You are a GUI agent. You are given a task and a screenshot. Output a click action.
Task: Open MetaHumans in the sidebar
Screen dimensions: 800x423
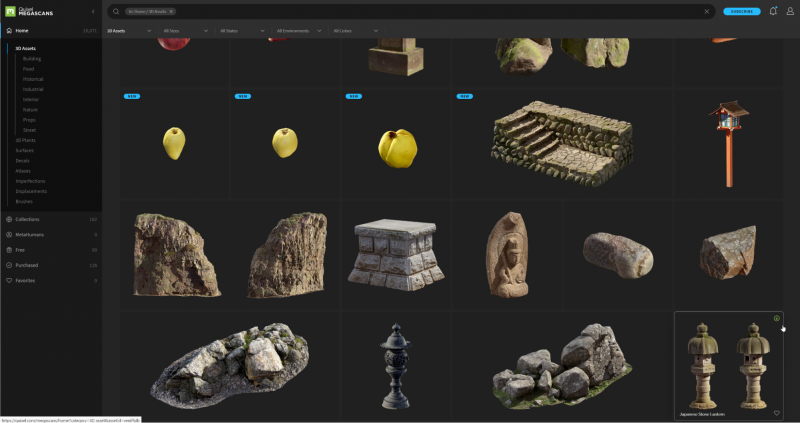pos(31,234)
